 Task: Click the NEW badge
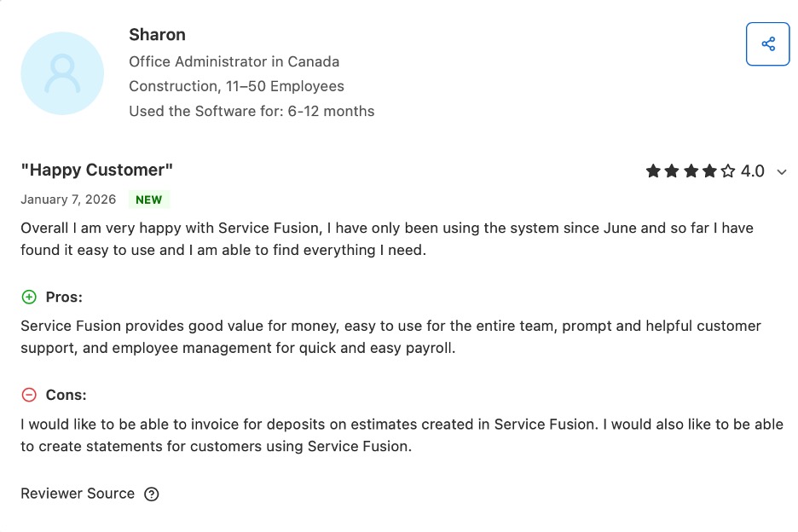pos(148,199)
